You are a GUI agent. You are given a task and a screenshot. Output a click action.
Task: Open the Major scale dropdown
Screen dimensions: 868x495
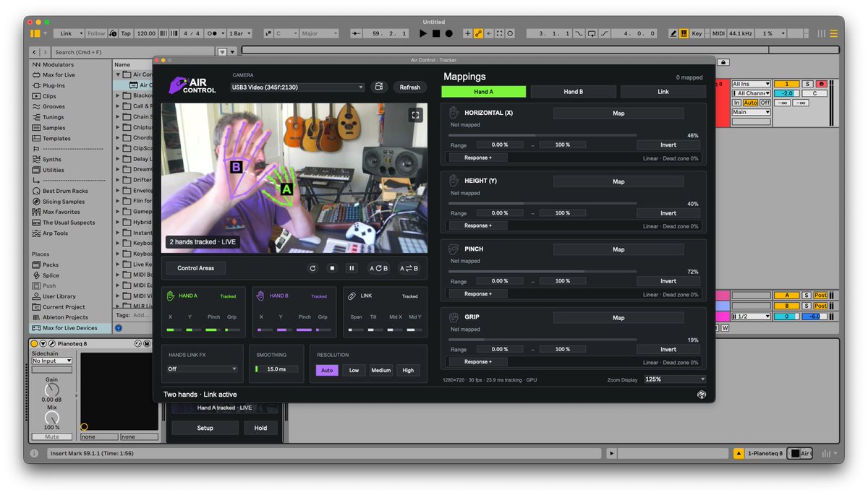[x=319, y=33]
